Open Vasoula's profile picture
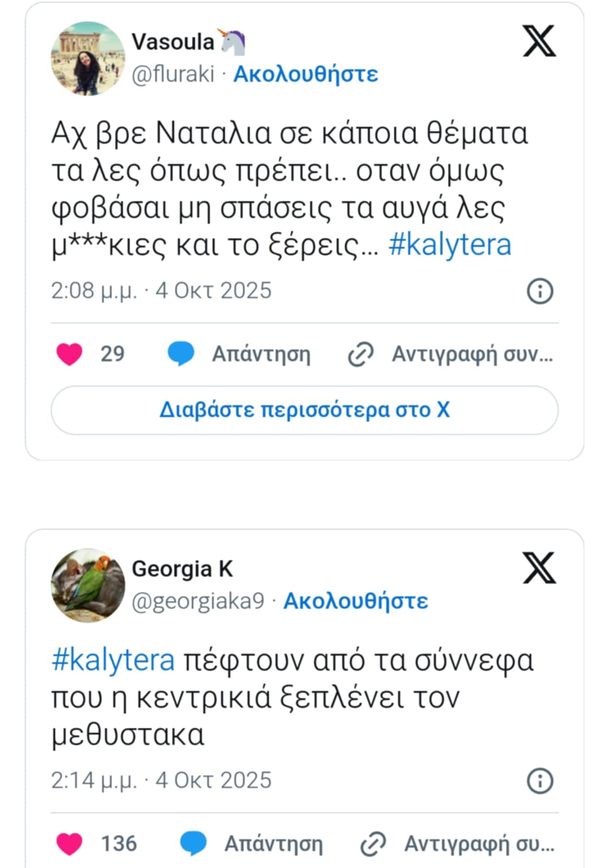Screen dimensions: 609x868 tap(87, 58)
